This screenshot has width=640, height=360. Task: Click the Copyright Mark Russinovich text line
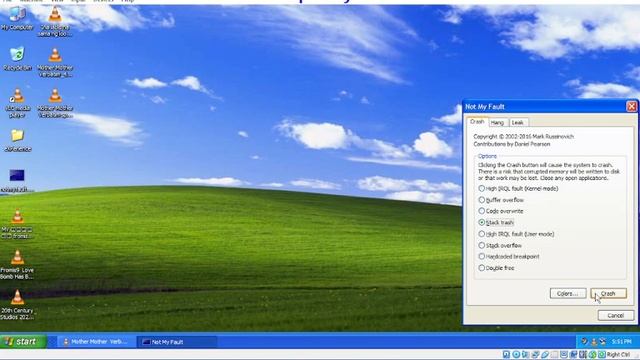tap(524, 136)
